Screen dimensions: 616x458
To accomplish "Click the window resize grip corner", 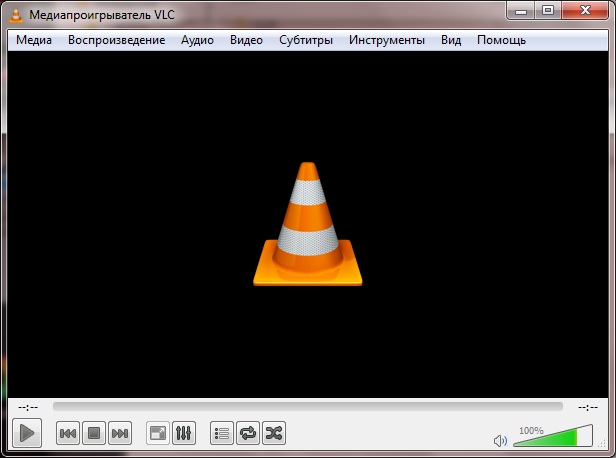I will pos(602,444).
